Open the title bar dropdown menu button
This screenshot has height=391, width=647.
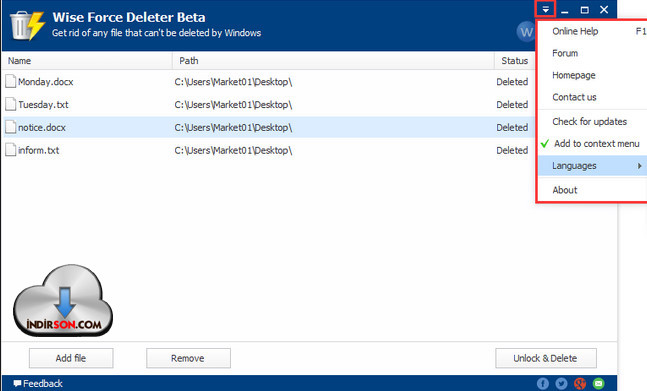pyautogui.click(x=545, y=9)
